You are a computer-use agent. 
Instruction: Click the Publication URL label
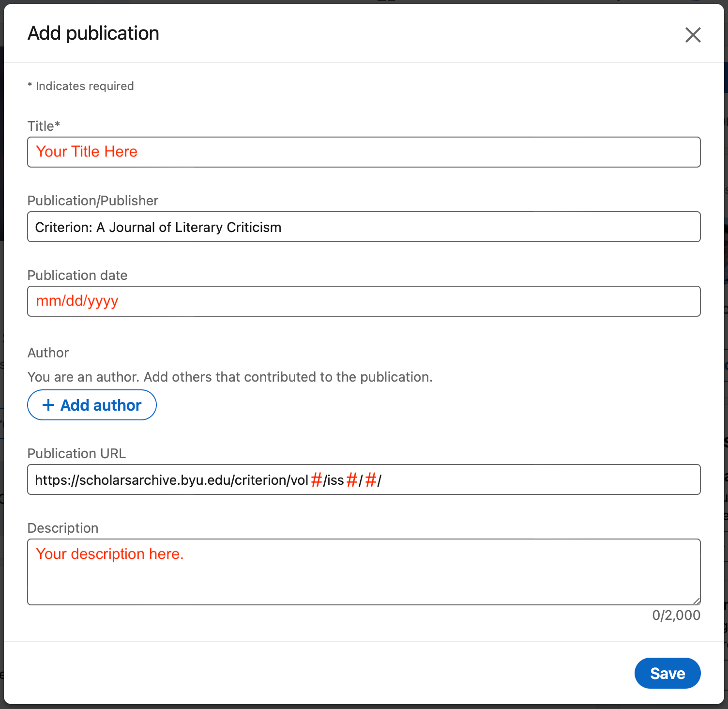76,453
